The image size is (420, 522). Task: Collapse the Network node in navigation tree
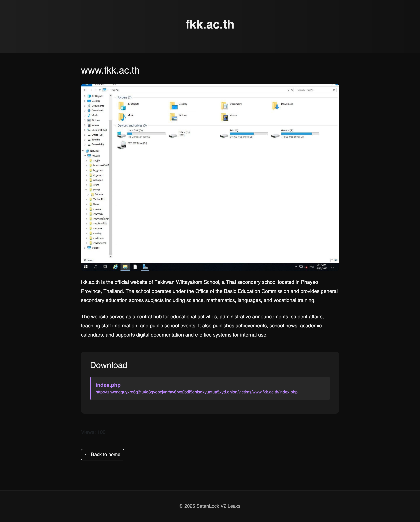coord(83,151)
